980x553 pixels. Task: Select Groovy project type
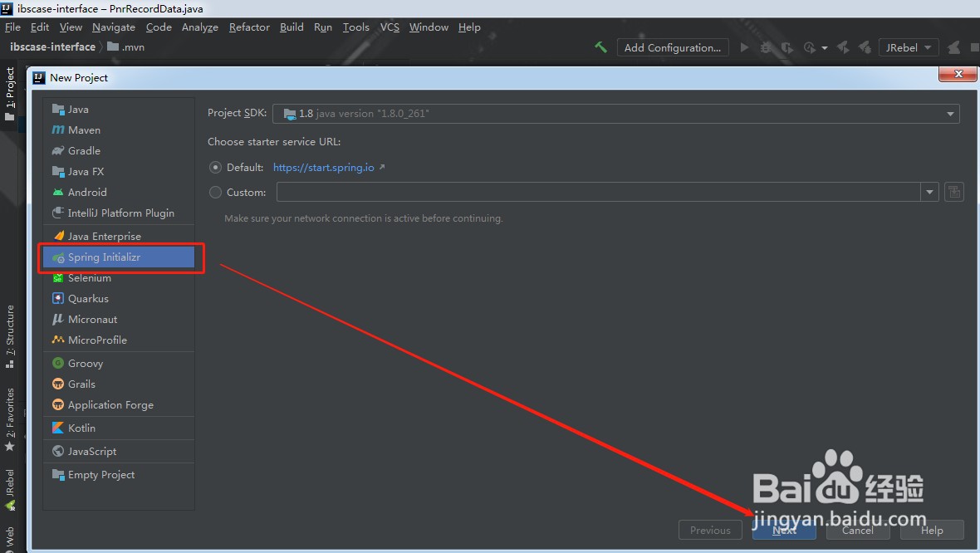(119, 363)
